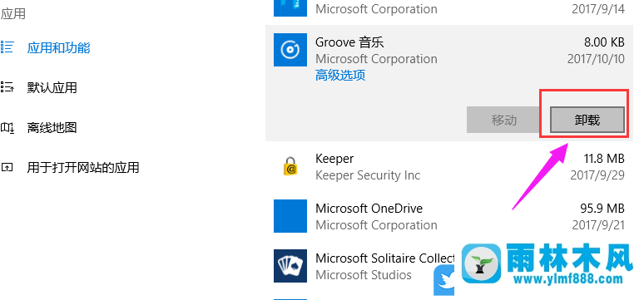
Task: Click the 默认应用 sidebar icon
Action: click(x=7, y=87)
